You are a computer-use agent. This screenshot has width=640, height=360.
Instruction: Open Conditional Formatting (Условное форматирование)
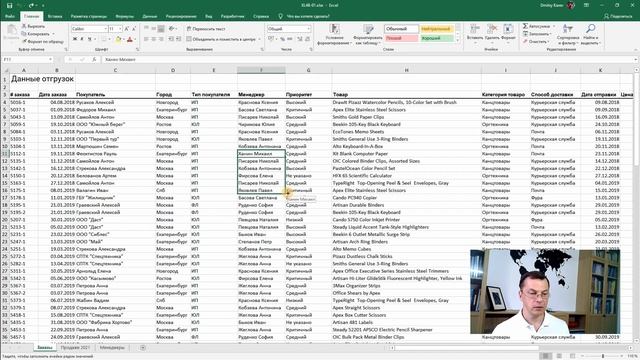[334, 34]
